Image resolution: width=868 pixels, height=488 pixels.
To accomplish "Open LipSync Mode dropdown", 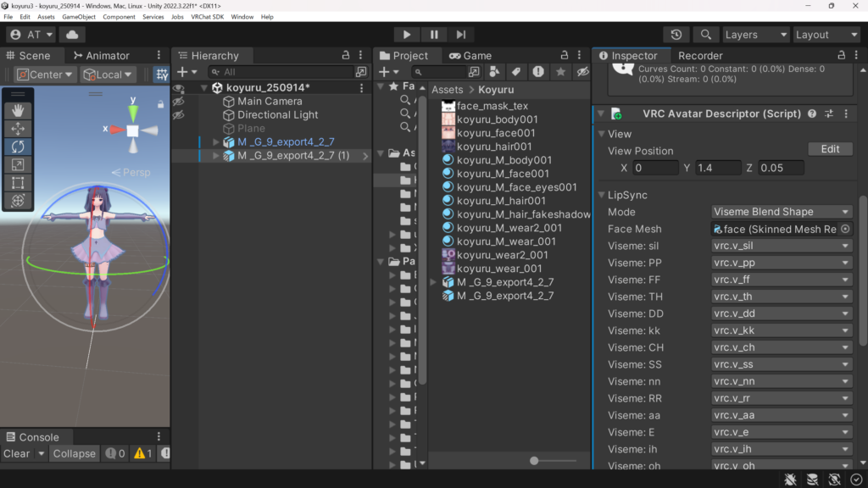I will click(x=781, y=212).
